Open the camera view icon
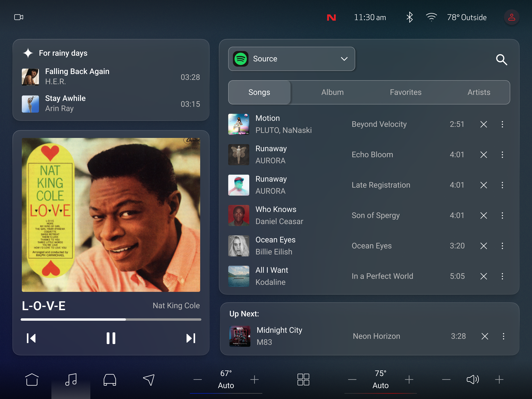 point(19,17)
